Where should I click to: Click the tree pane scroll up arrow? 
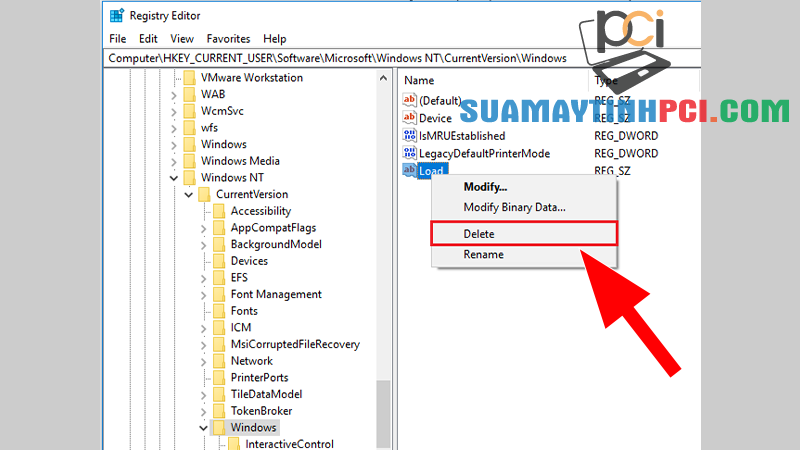383,78
